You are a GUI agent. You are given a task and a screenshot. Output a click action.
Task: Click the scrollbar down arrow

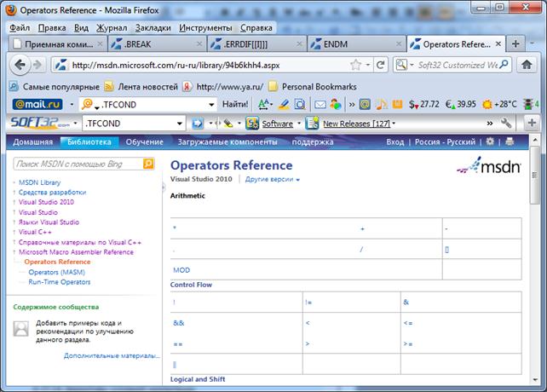[x=535, y=380]
